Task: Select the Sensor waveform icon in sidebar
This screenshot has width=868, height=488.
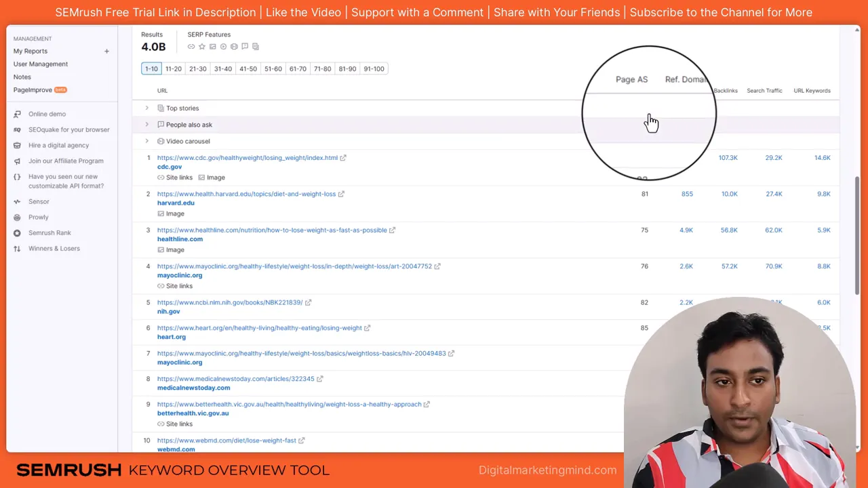Action: [16, 201]
